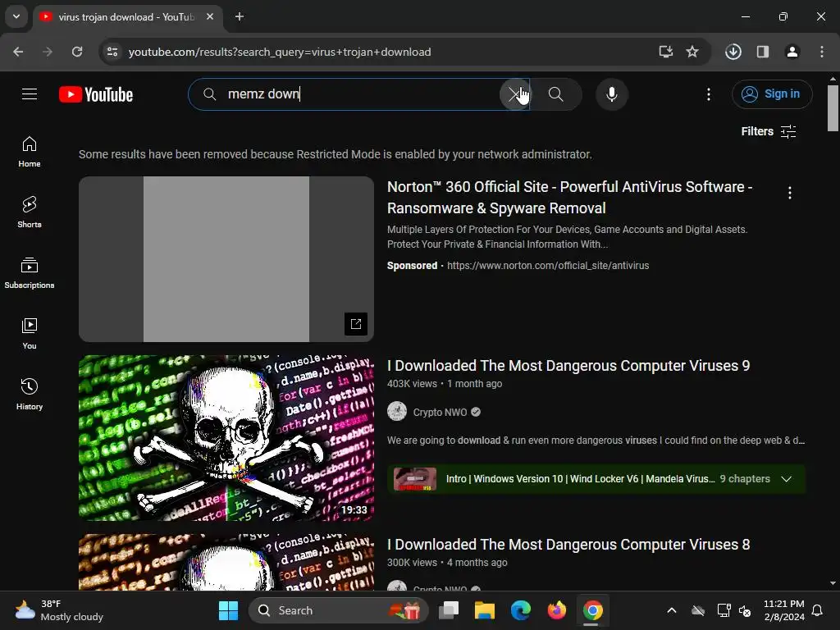This screenshot has width=840, height=630.
Task: Open the Chrome profile icon
Action: tap(792, 52)
